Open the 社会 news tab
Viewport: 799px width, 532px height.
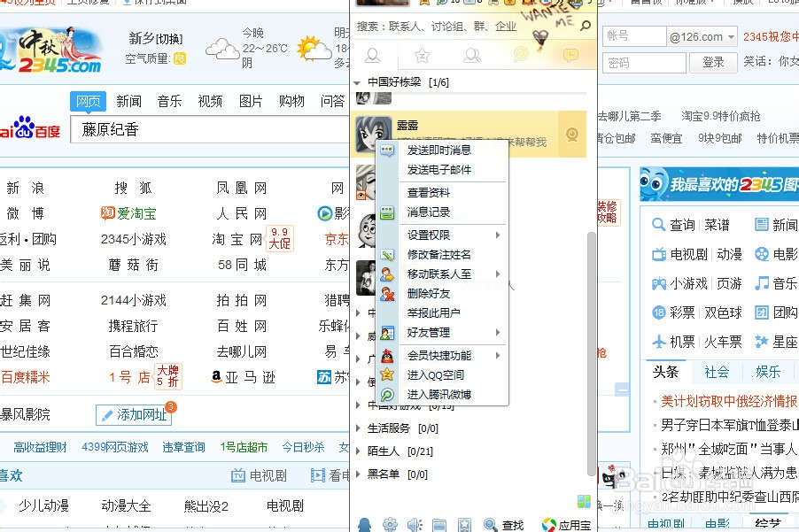pos(717,372)
